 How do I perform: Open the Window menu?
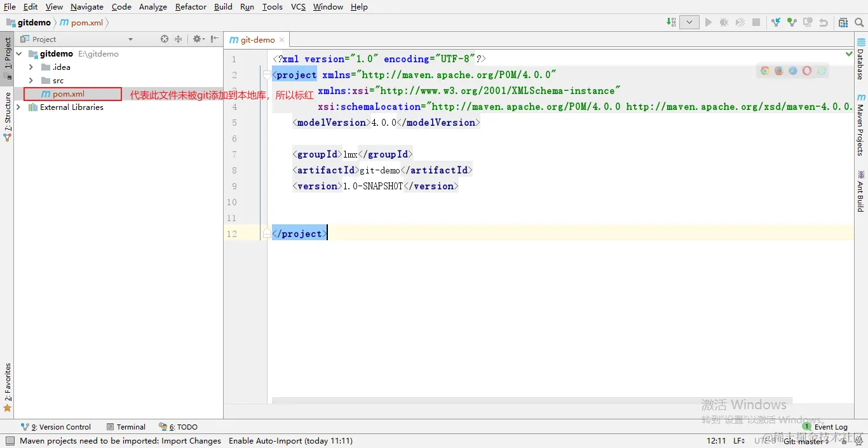point(328,6)
